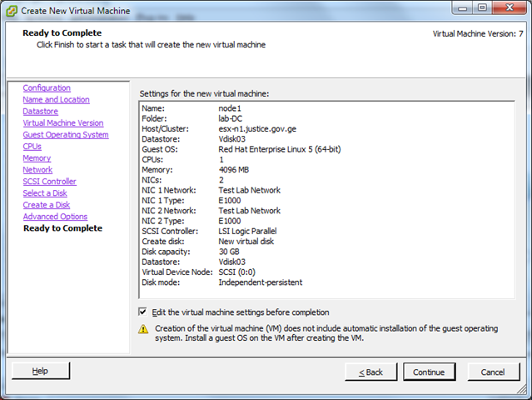The image size is (532, 400).
Task: Go to the Memory step
Action: point(37,157)
